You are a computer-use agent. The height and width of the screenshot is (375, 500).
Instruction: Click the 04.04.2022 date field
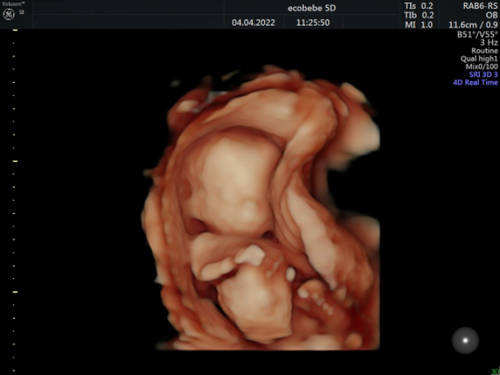pos(253,23)
